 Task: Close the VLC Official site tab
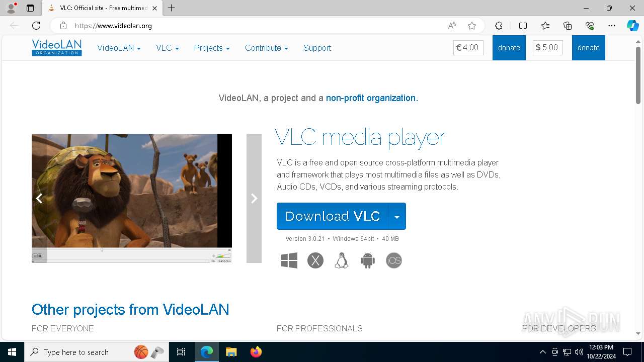coord(154,8)
